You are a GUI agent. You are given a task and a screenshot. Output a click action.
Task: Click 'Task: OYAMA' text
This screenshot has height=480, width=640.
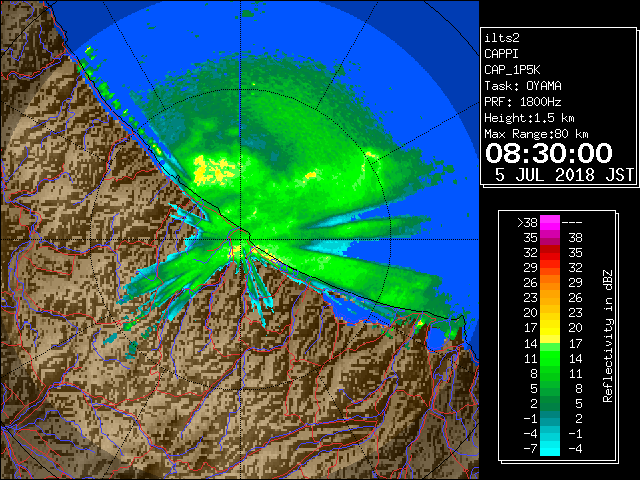522,86
